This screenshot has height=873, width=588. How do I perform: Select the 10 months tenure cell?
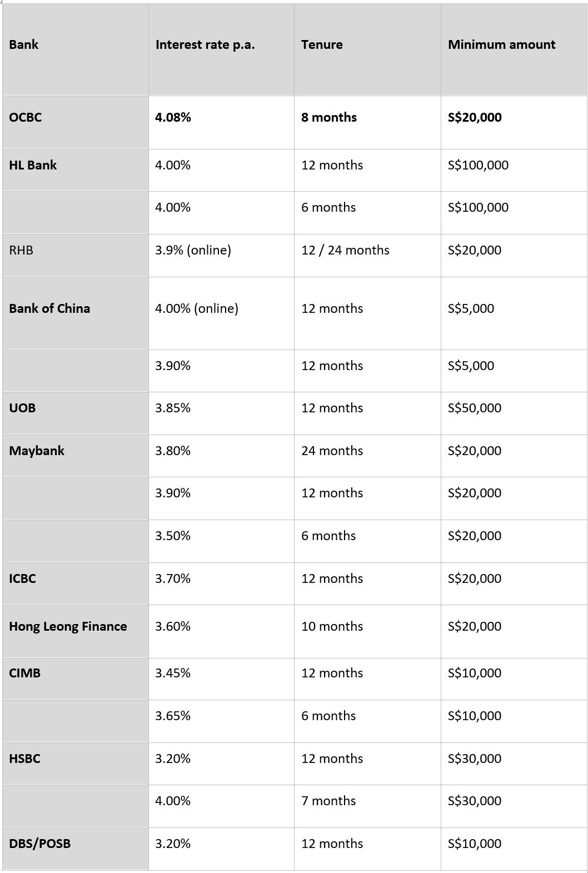click(x=367, y=631)
